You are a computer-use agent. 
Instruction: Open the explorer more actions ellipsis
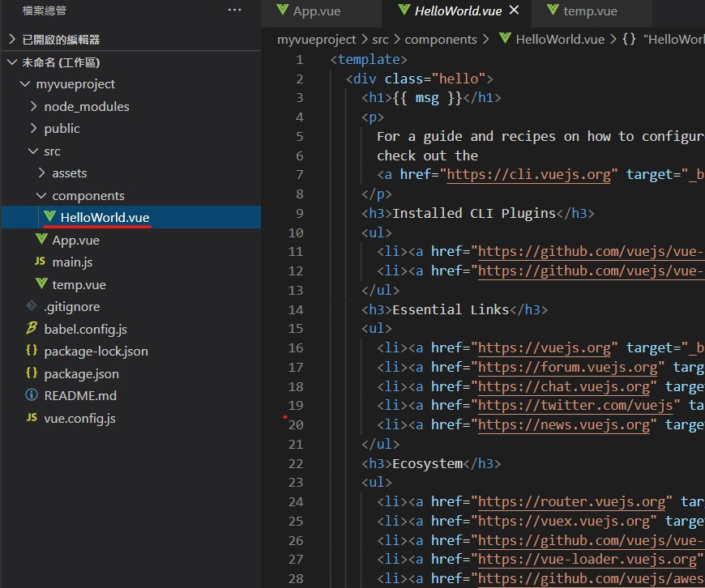point(234,10)
